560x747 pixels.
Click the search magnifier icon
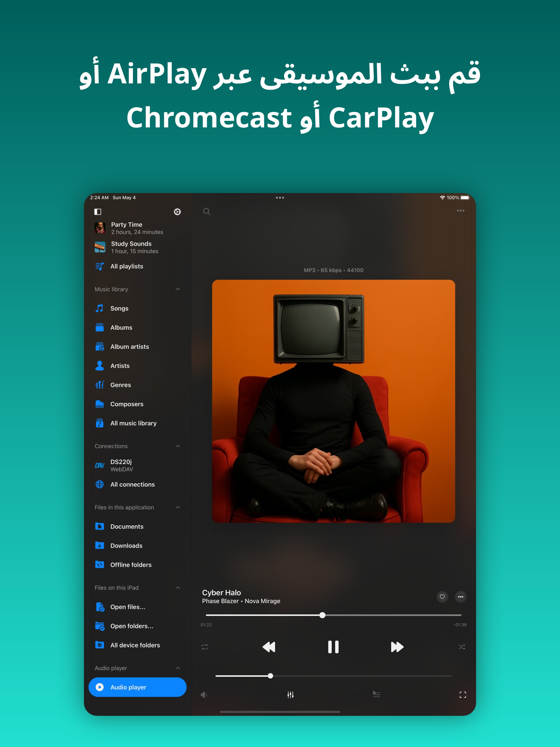206,211
